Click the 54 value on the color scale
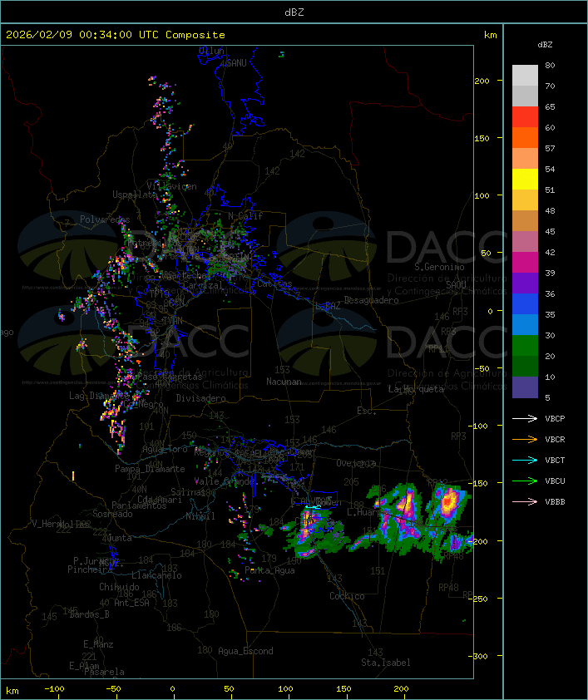Viewport: 588px width, 700px height. (550, 170)
